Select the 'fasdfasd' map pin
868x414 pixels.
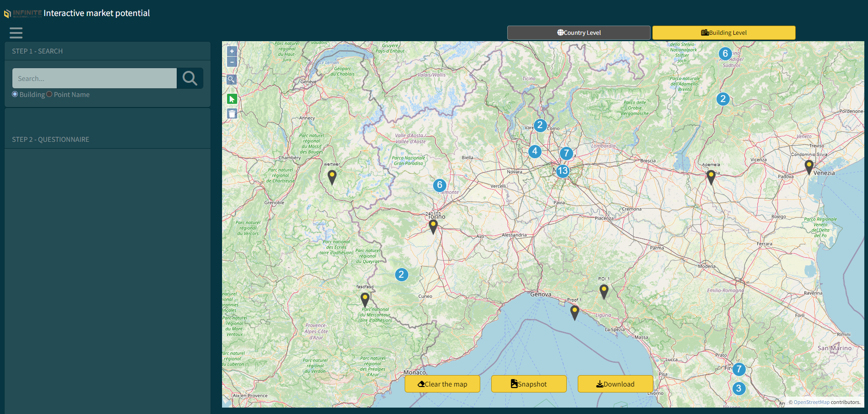[x=365, y=300]
